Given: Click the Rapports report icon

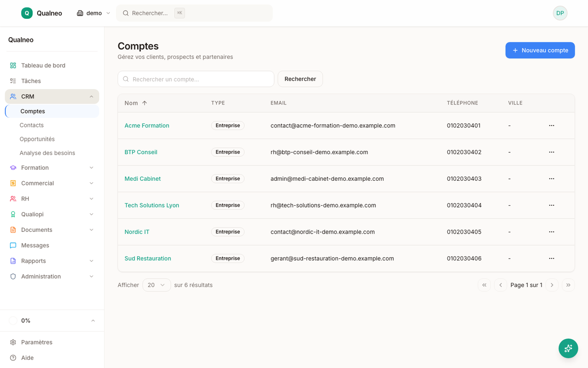Looking at the screenshot, I should click(13, 261).
